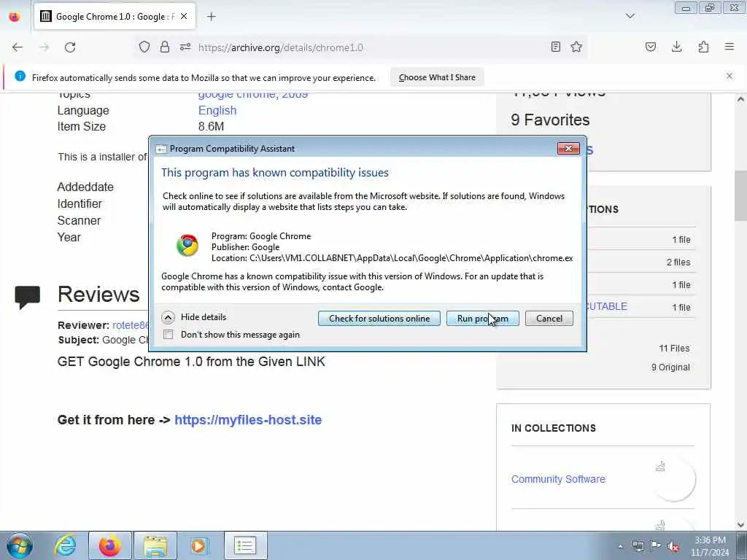
Task: Click the address bar URL field
Action: click(x=362, y=47)
